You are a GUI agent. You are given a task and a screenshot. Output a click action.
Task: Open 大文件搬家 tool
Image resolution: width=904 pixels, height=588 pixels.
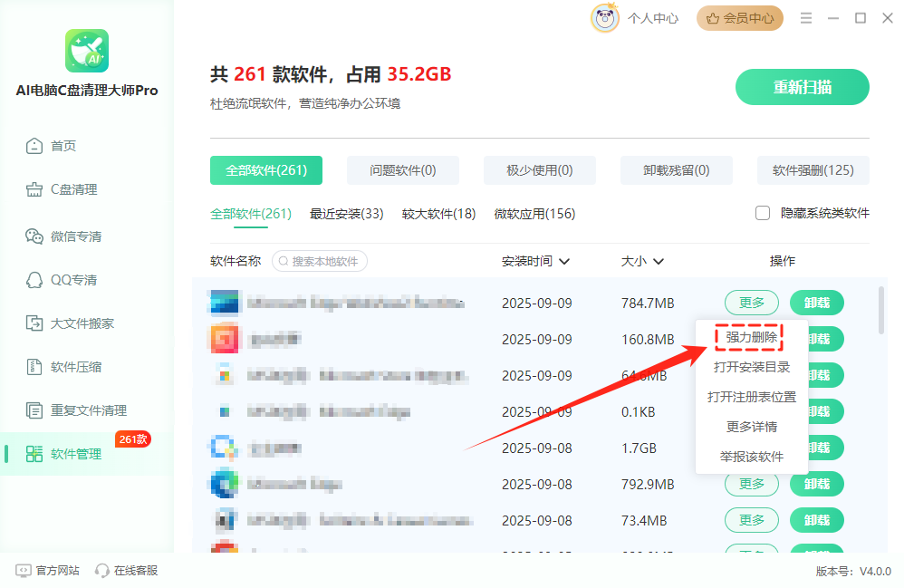(x=70, y=323)
